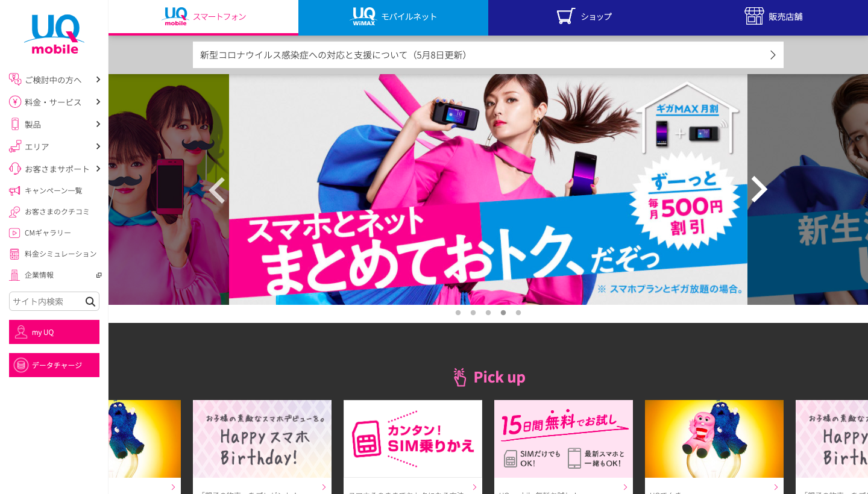This screenshot has height=494, width=868.
Task: Click the search magnifier in the sidebar
Action: [90, 301]
